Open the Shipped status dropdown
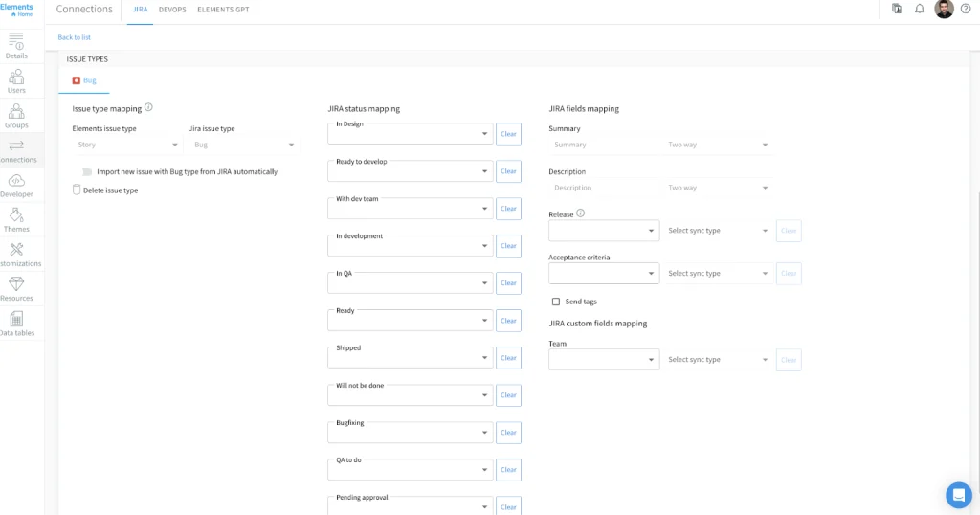The width and height of the screenshot is (980, 515). click(x=410, y=357)
